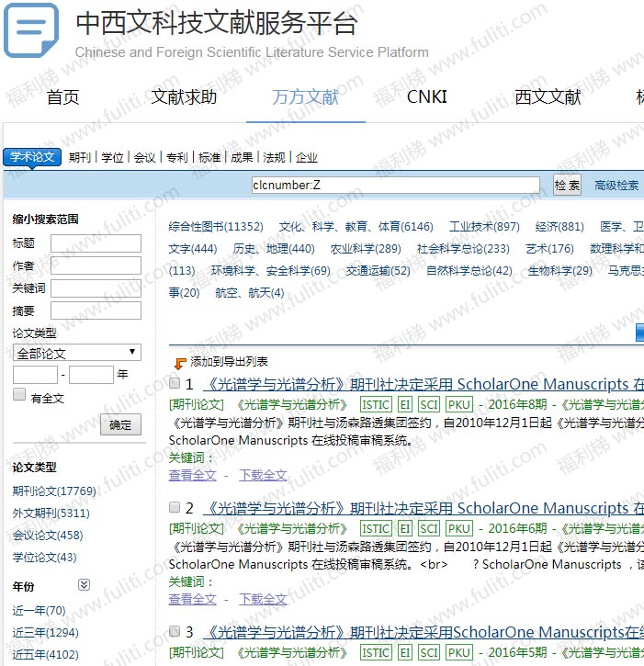This screenshot has height=666, width=644.
Task: Click the end year input field
Action: point(91,375)
